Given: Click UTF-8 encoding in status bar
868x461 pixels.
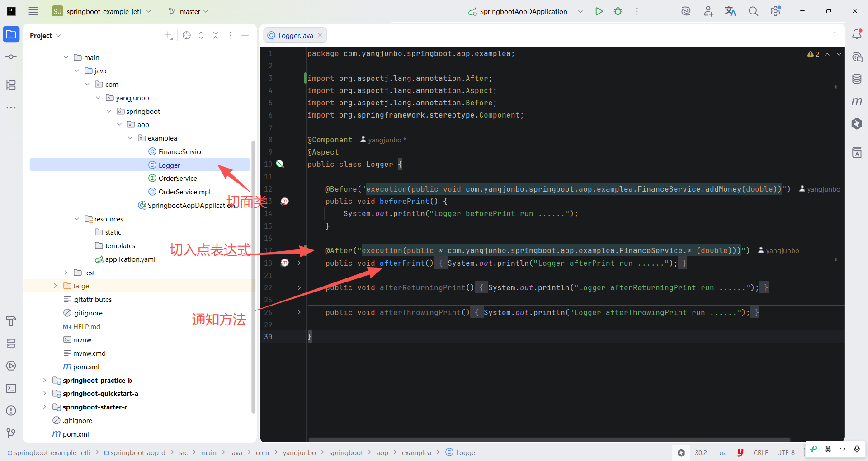Looking at the screenshot, I should click(786, 452).
